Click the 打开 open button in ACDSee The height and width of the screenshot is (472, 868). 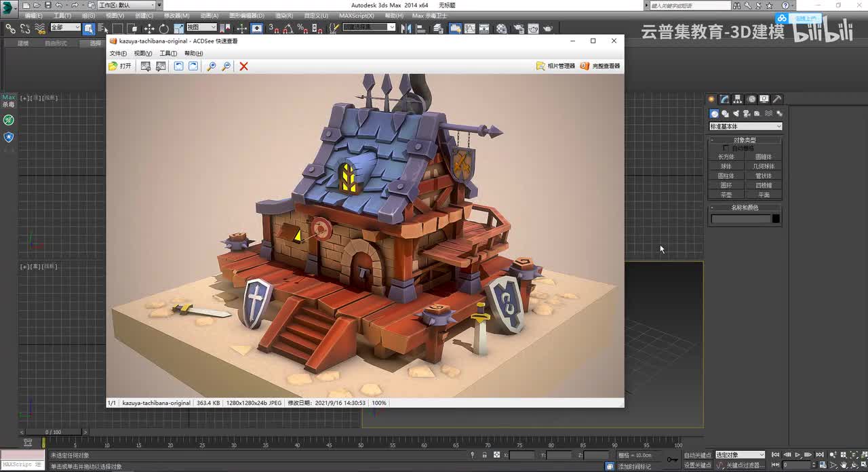[x=120, y=66]
